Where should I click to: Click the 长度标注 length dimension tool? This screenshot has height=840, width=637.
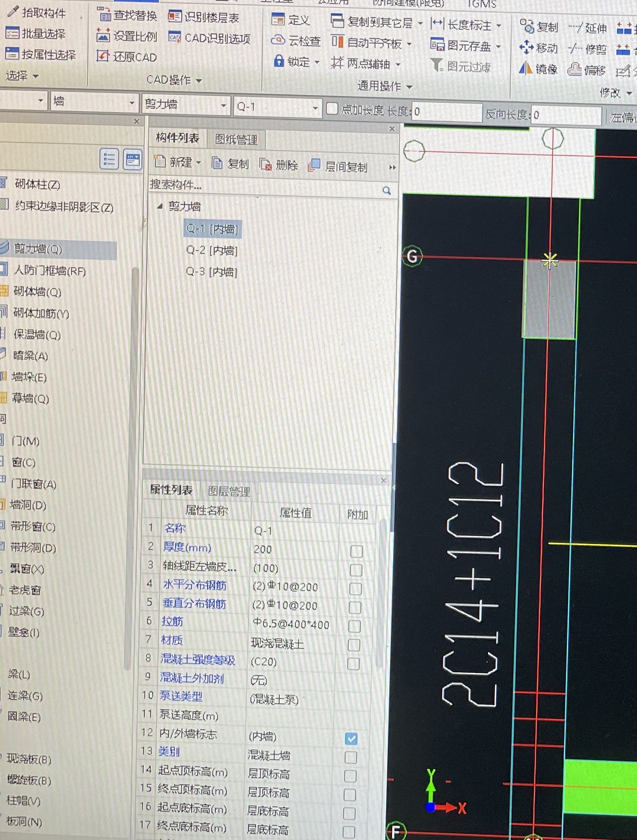coord(461,25)
